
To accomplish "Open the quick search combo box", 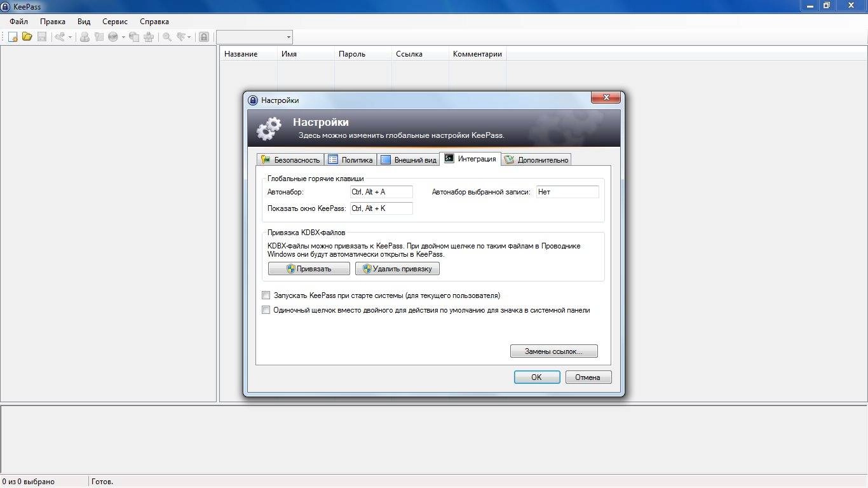I will tap(254, 37).
